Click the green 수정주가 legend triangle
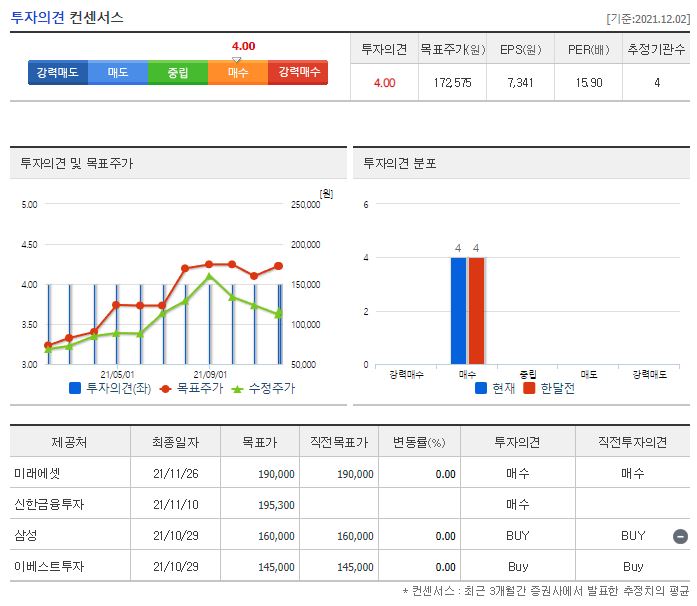This screenshot has width=697, height=606. point(237,389)
